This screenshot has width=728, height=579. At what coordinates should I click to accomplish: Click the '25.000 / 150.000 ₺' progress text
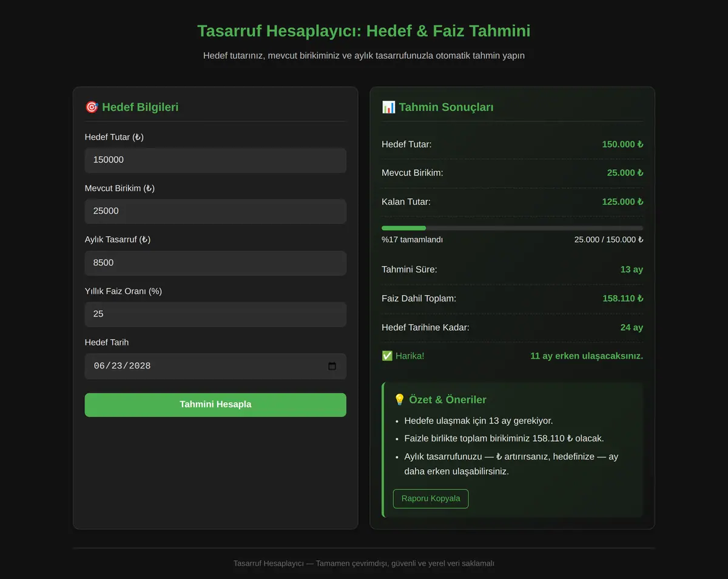pyautogui.click(x=608, y=240)
